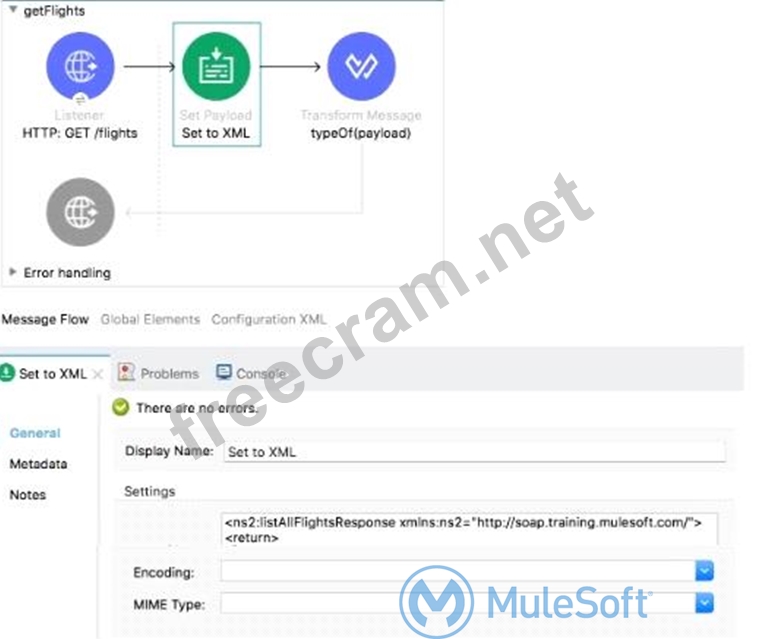The image size is (762, 639).
Task: Open the MIME Type dropdown
Action: (x=705, y=603)
